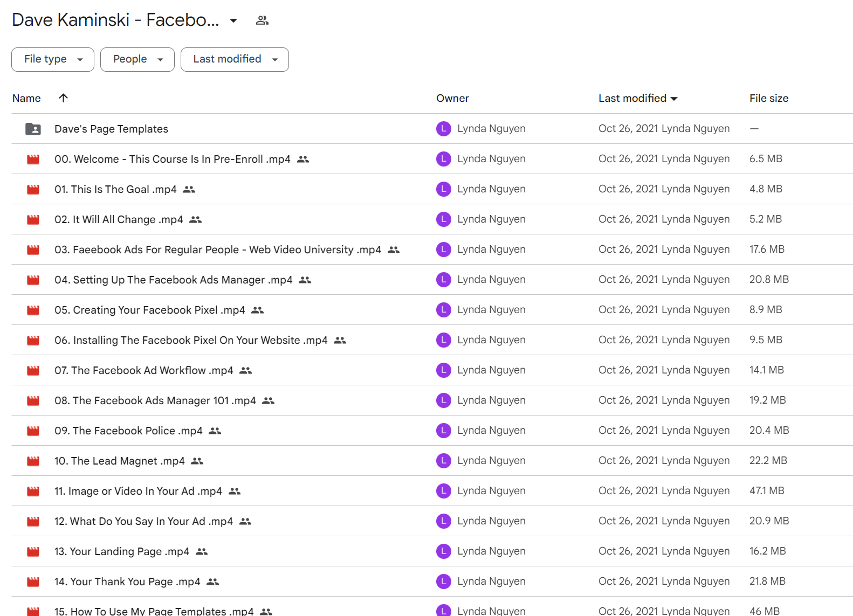853x616 pixels.
Task: Open the Last modified filter chip
Action: (235, 59)
